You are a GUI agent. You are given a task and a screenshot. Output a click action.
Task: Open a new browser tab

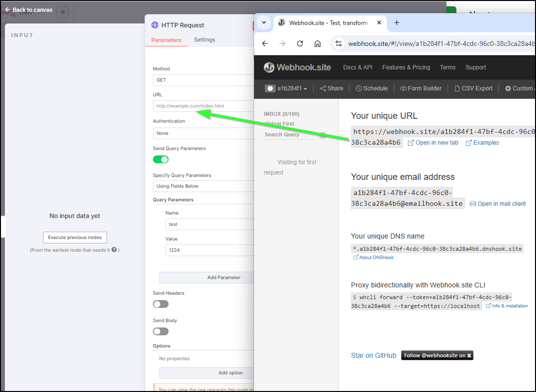(x=397, y=22)
